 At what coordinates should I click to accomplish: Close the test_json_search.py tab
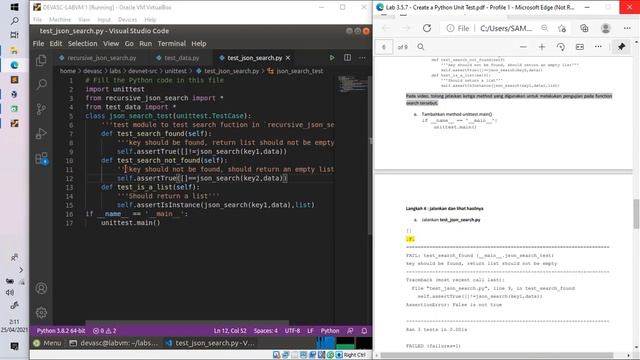coord(288,58)
